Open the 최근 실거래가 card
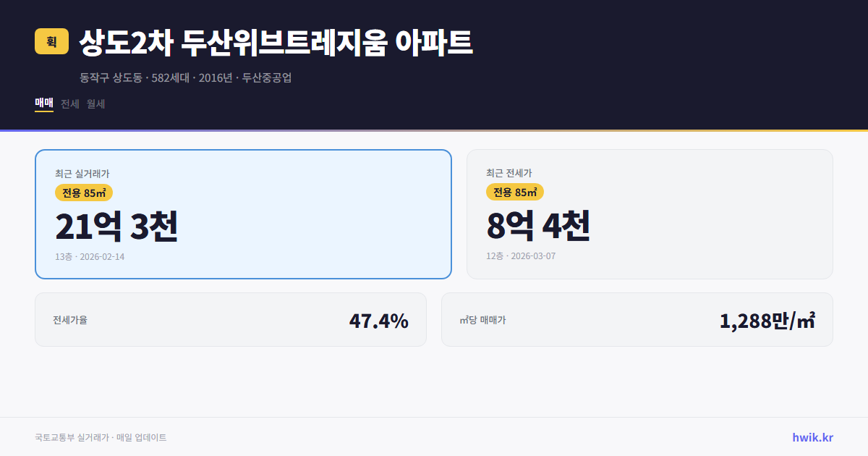Image resolution: width=868 pixels, height=456 pixels. point(242,214)
